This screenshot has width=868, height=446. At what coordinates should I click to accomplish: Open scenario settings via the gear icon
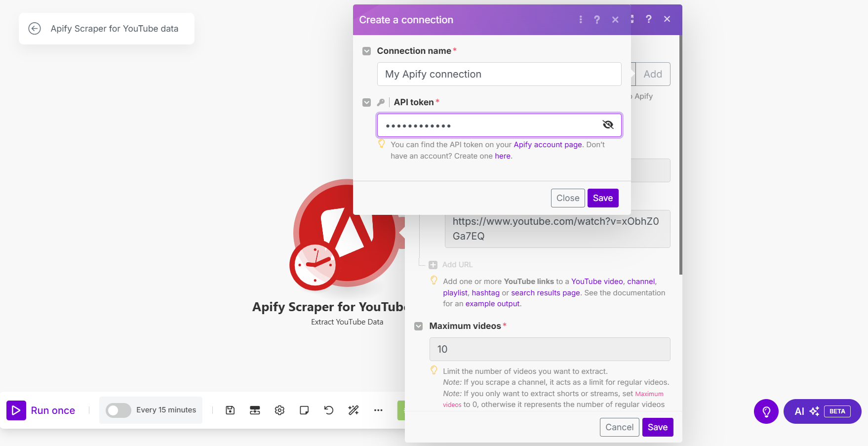coord(279,410)
